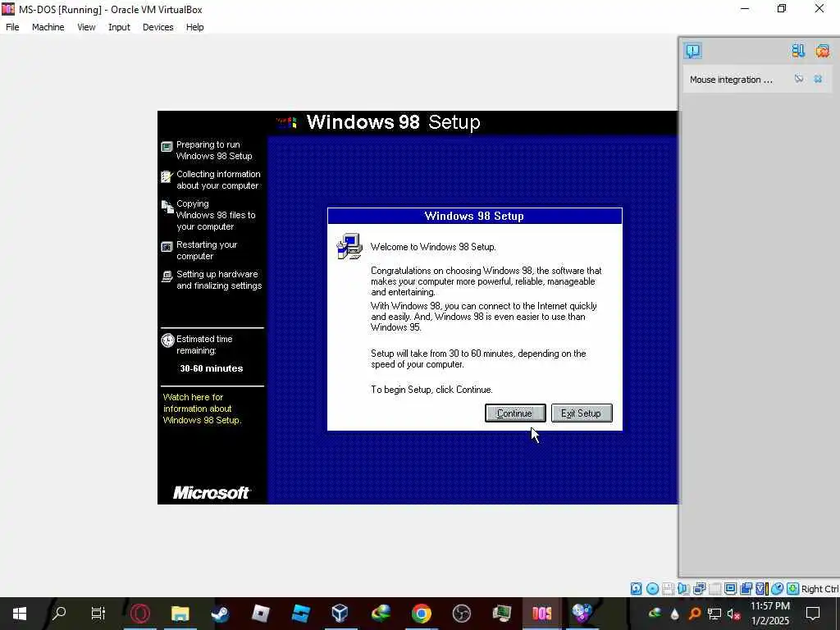The image size is (840, 630).
Task: Open Task View on the taskbar
Action: (98, 614)
